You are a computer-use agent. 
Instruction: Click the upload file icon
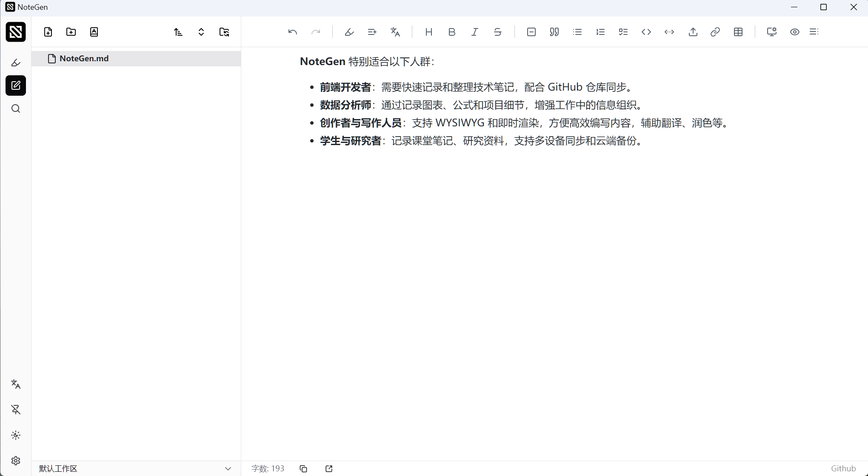pos(693,32)
